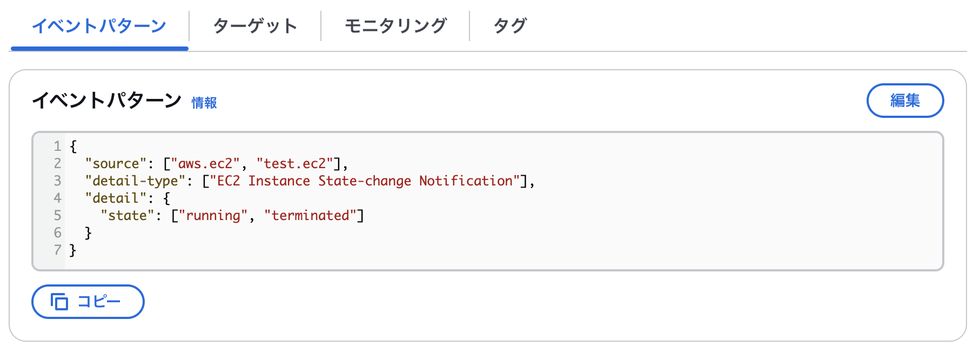Viewport: 980px width, 359px height.
Task: Click the "state" key on line 5
Action: tap(127, 216)
